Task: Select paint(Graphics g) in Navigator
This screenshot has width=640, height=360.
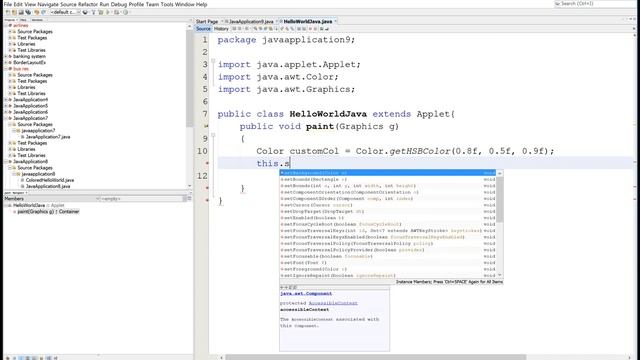Action: click(48, 211)
